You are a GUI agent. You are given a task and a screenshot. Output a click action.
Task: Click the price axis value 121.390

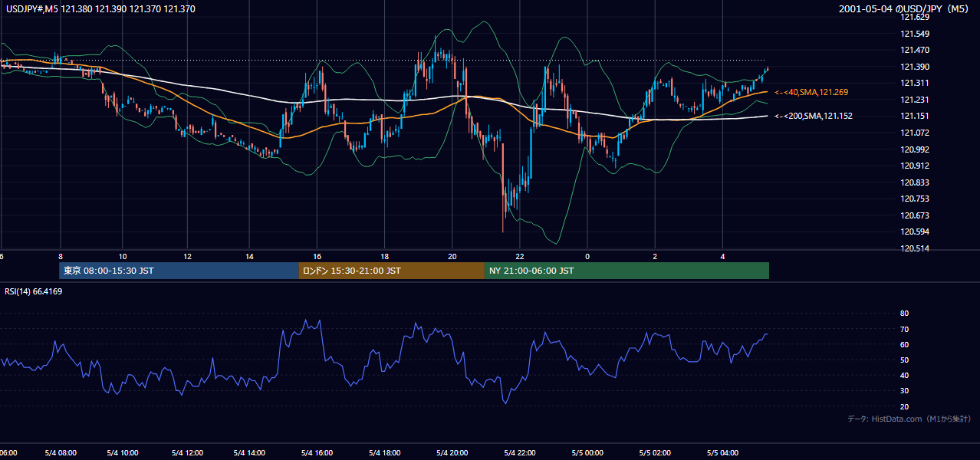(914, 67)
